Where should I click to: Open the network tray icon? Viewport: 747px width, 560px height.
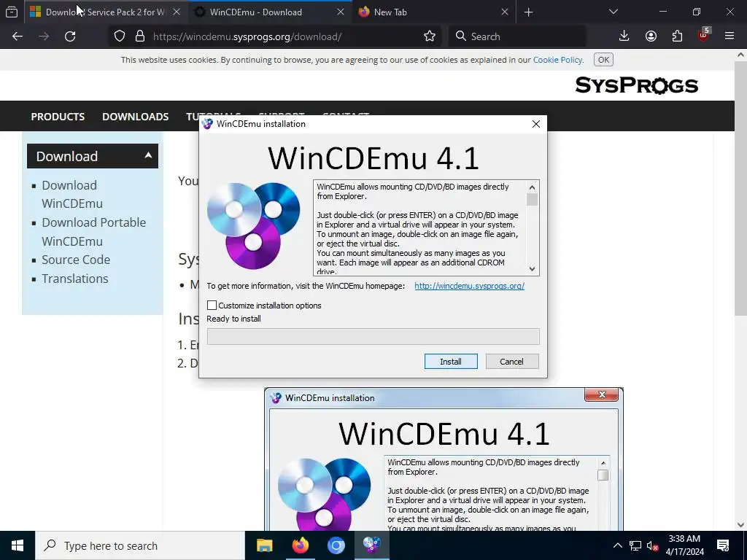(x=635, y=545)
